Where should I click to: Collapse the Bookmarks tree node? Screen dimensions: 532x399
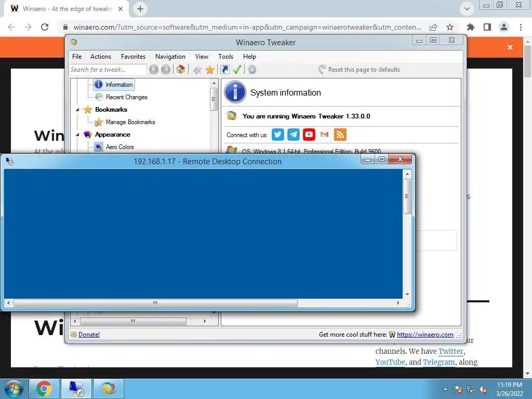coord(77,110)
